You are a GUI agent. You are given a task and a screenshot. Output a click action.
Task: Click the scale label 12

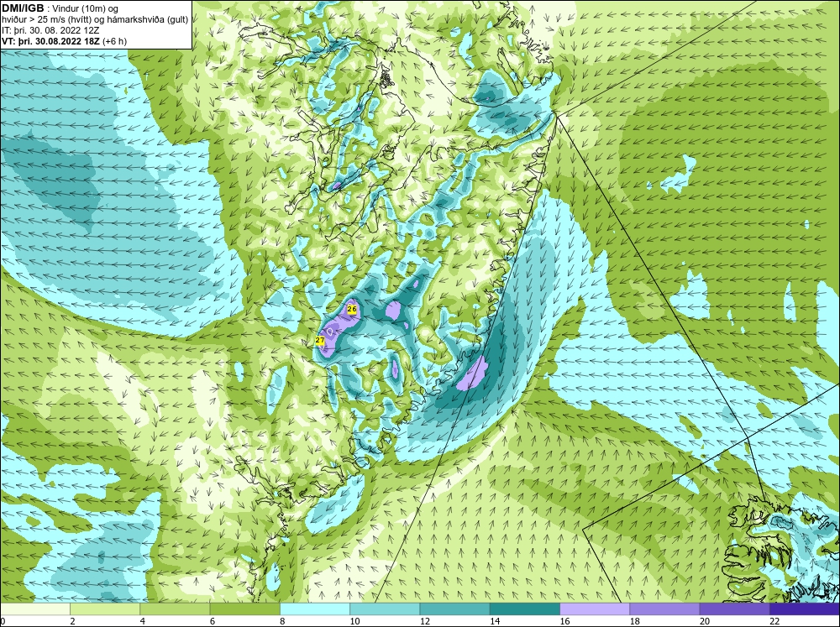425,621
